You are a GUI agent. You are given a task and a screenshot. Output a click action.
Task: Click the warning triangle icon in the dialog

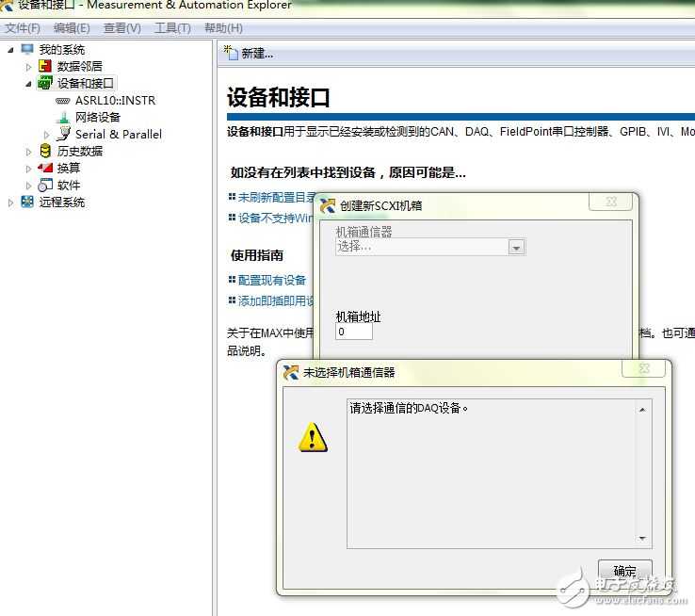(313, 436)
